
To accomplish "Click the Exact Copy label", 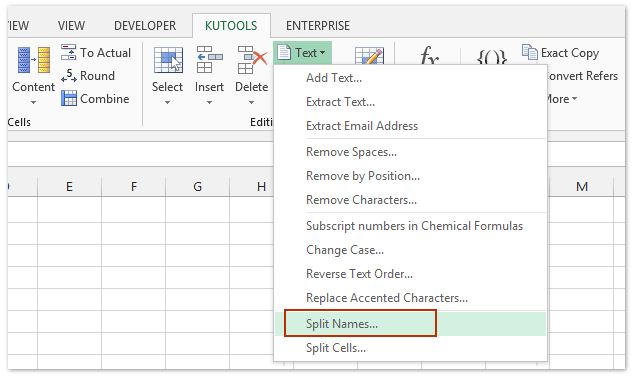I will click(570, 53).
